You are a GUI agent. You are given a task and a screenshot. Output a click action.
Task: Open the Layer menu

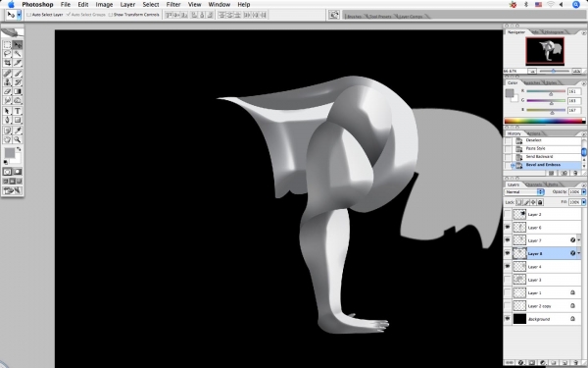[x=127, y=5]
